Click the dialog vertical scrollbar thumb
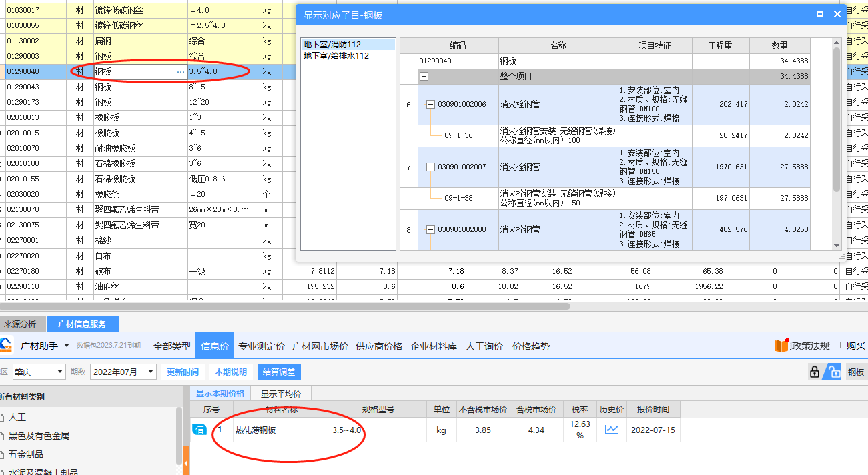This screenshot has height=475, width=868. [x=837, y=120]
